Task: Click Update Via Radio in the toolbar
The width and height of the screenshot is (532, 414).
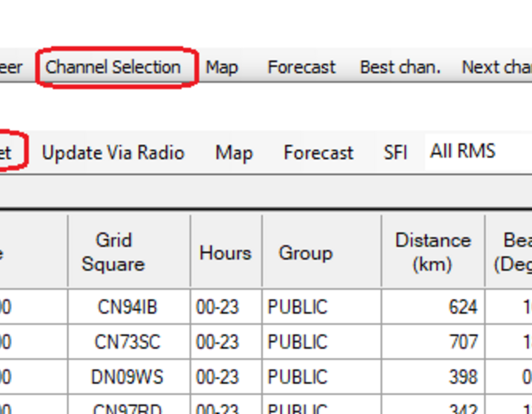Action: [x=113, y=153]
